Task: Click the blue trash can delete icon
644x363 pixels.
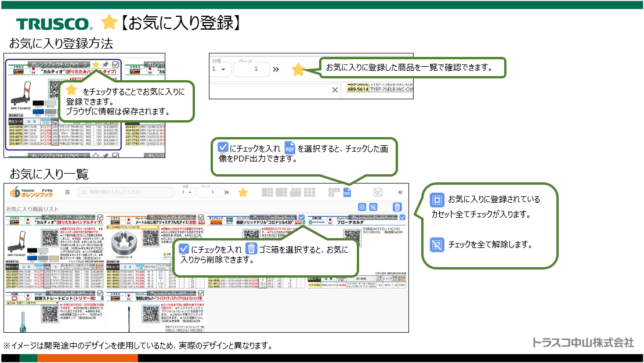Action: [x=397, y=207]
